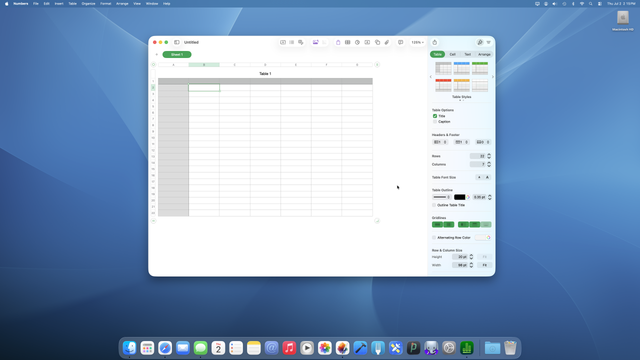This screenshot has height=360, width=640.
Task: Switch to the Text inspector tab
Action: [x=468, y=54]
